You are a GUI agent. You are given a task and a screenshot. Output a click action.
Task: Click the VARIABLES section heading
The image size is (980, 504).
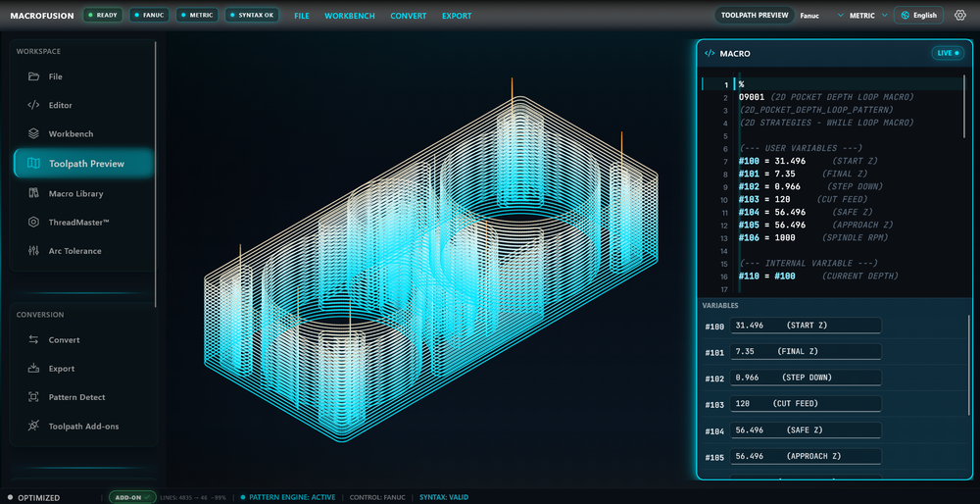tap(720, 306)
